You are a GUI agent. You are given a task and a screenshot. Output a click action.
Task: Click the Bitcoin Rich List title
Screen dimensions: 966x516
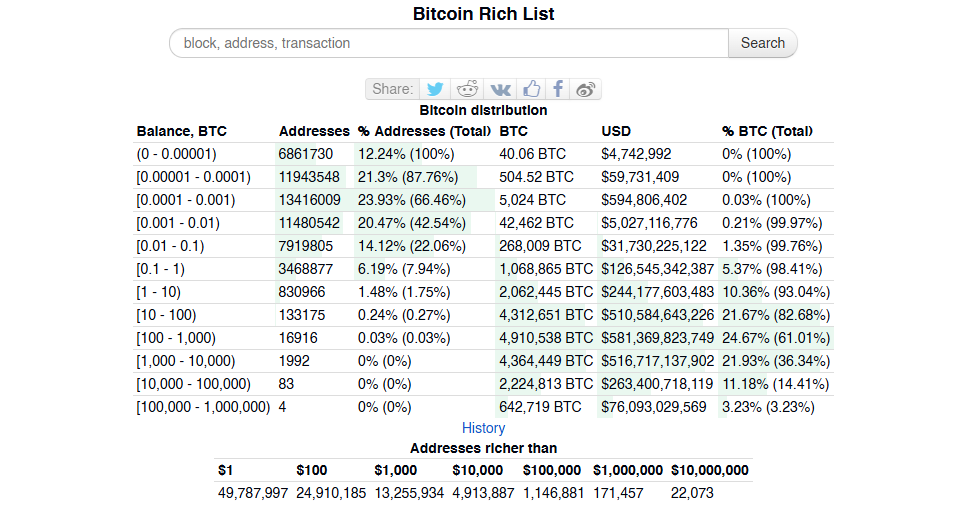(484, 14)
